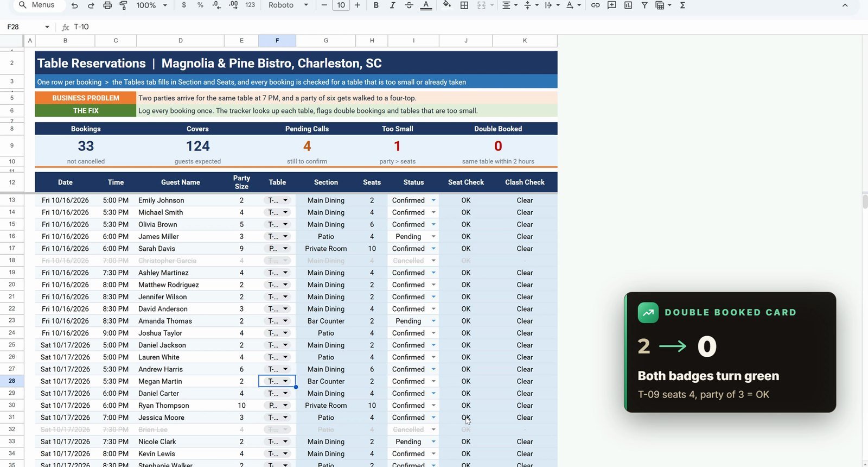Select row 28 header
The height and width of the screenshot is (467, 868).
point(12,381)
